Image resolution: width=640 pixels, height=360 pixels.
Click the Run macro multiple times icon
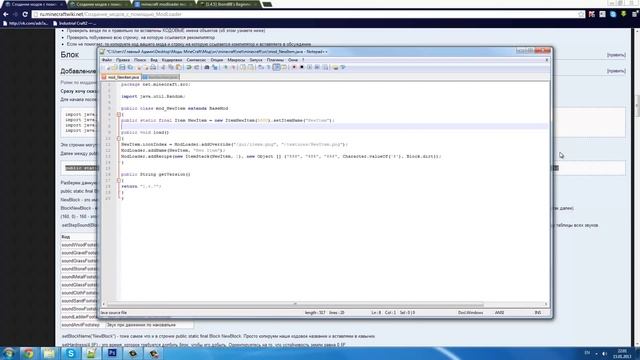(317, 67)
